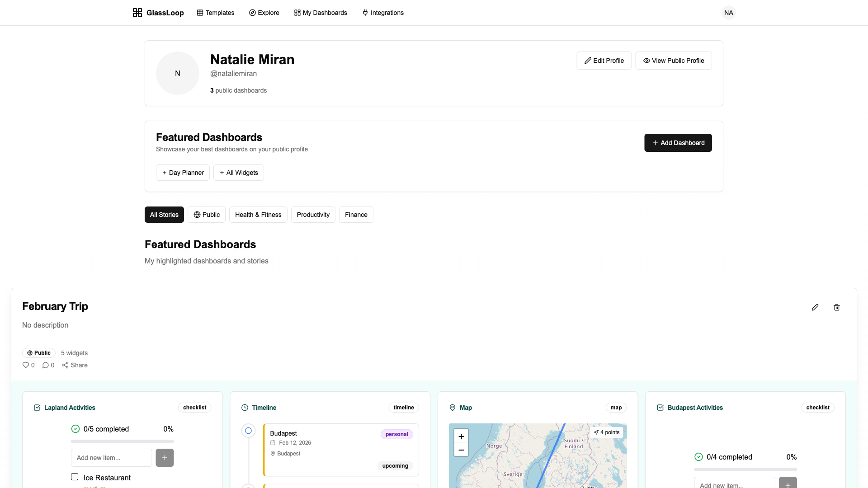868x488 pixels.
Task: Click the green check icon beside 0/4 completed
Action: [x=699, y=457]
